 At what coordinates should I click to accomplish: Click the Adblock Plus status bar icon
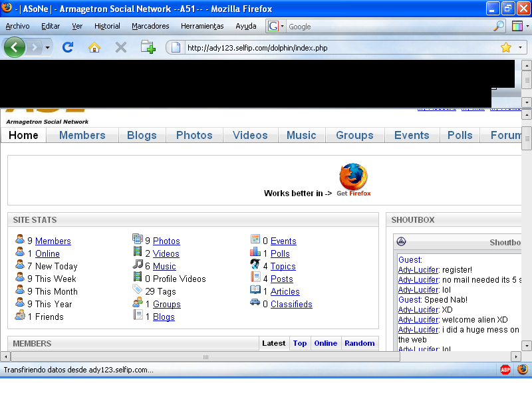505,370
